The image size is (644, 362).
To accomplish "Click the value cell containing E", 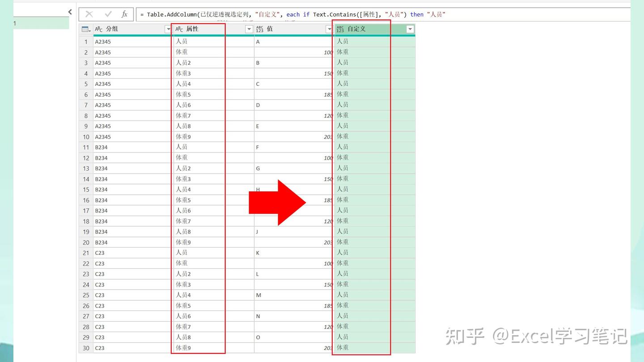I will [294, 126].
